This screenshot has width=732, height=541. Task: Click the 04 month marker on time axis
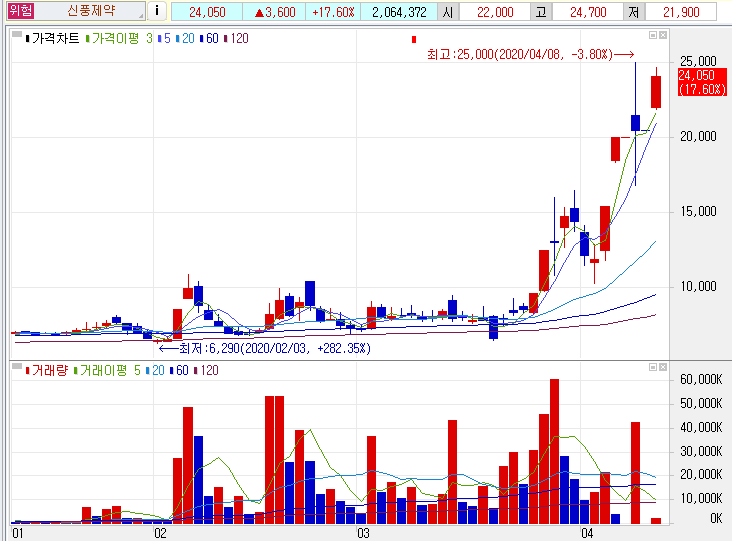point(587,534)
